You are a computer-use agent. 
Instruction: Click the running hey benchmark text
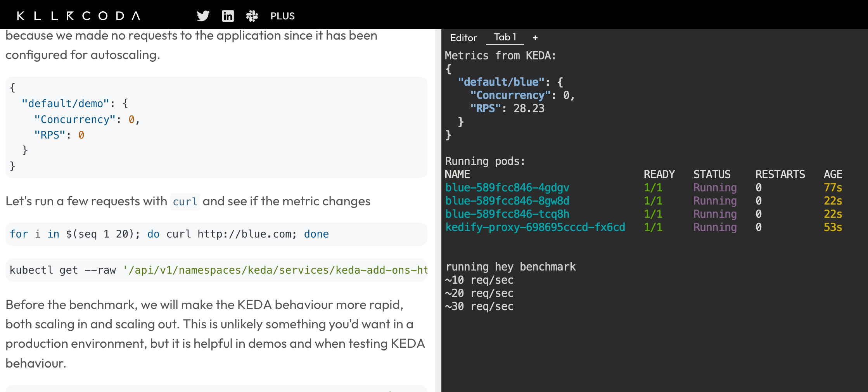coord(510,267)
